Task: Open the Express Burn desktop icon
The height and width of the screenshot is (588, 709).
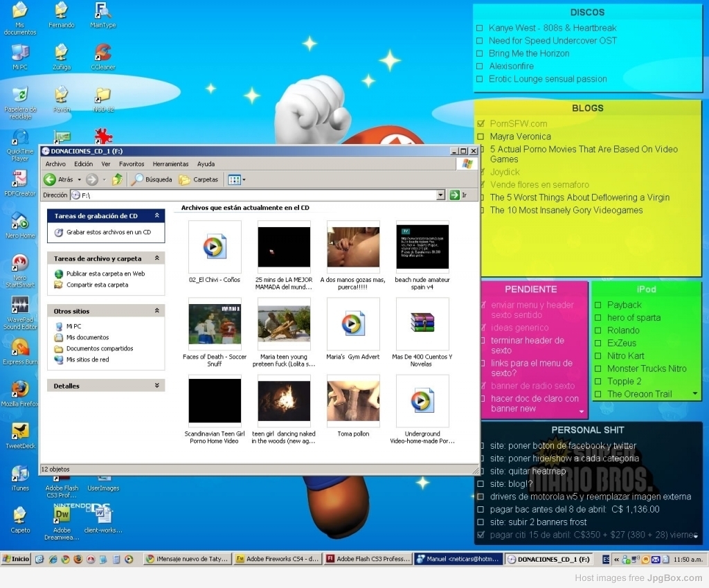Action: [20, 351]
